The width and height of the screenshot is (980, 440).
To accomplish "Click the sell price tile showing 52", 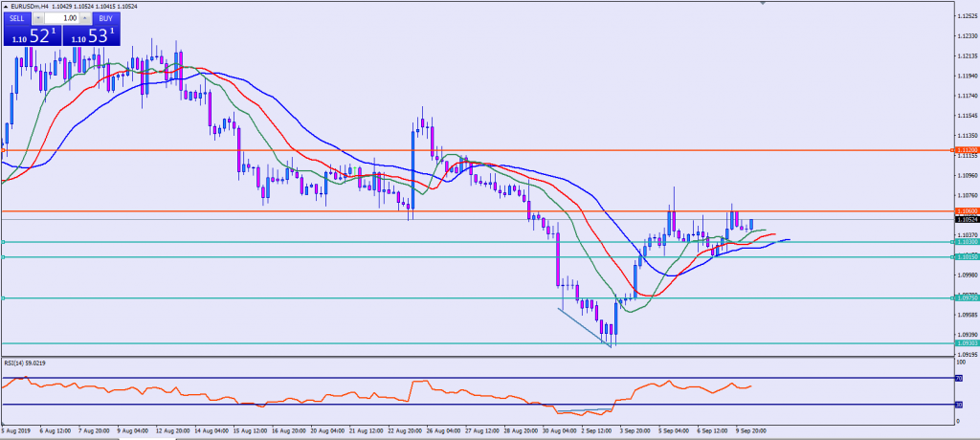I will pos(31,35).
